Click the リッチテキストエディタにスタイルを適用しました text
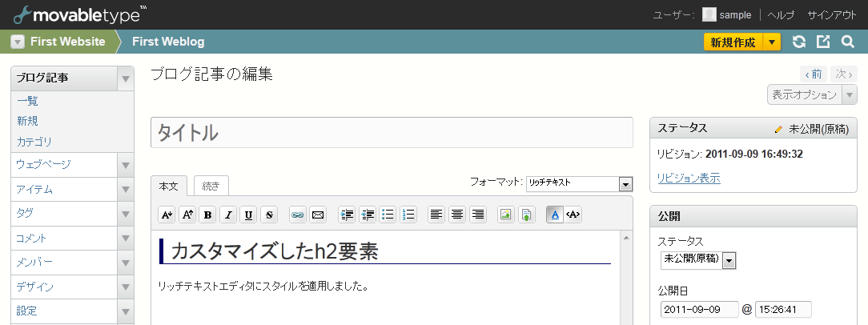868x325 pixels. point(263,287)
